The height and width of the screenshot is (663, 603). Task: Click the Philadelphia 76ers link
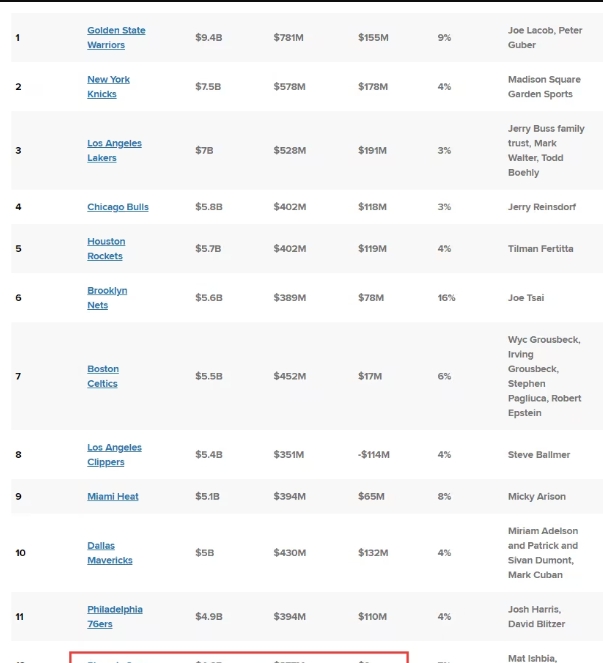click(114, 616)
